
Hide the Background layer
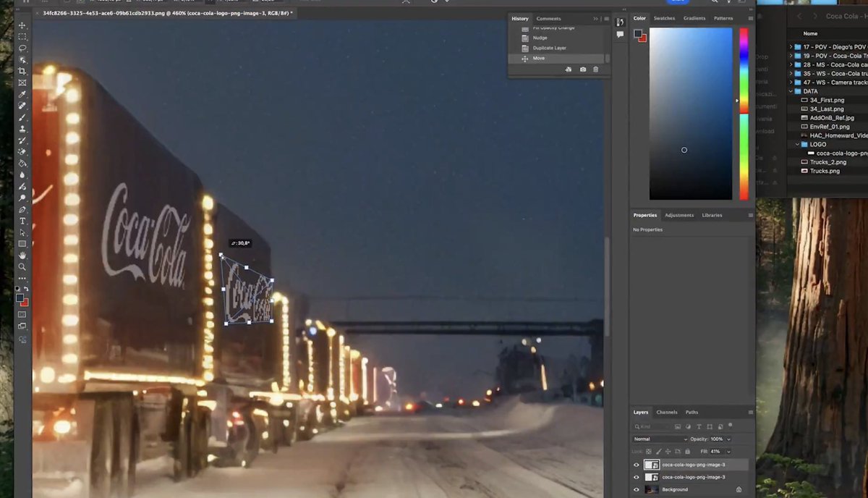pos(637,489)
